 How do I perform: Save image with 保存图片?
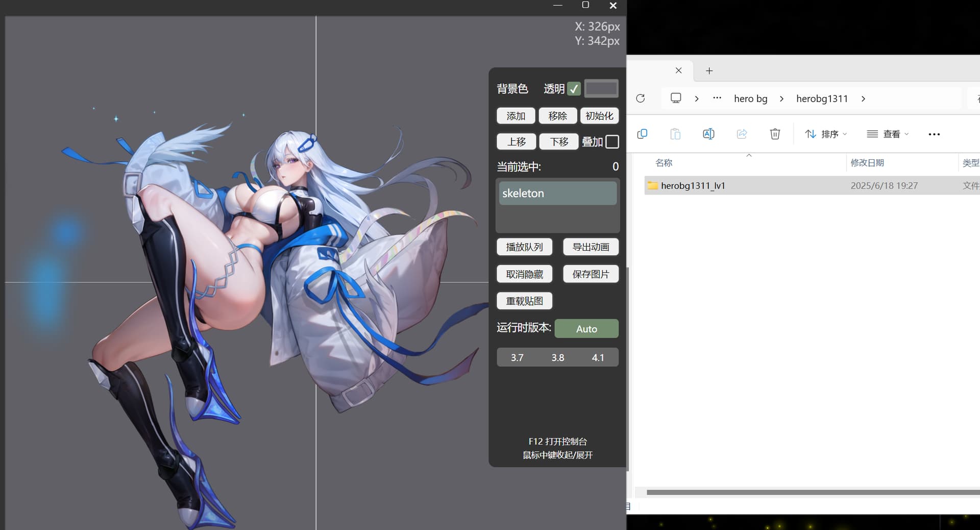pyautogui.click(x=591, y=274)
